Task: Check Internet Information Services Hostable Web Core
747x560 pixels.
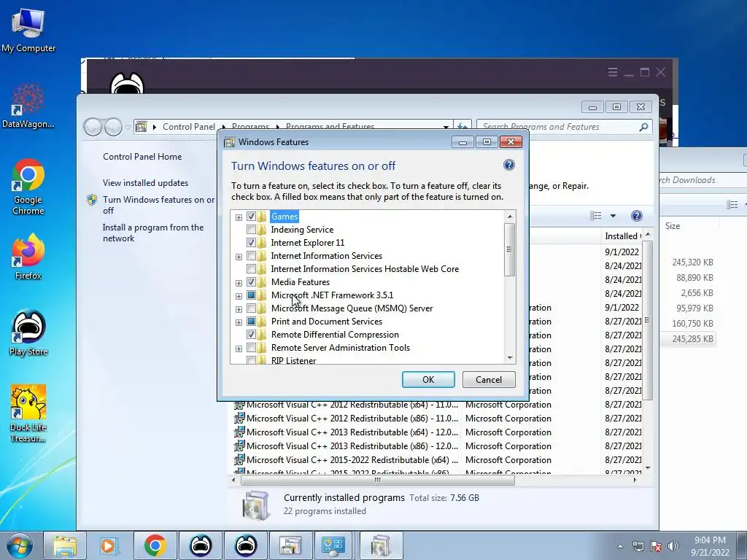Action: click(251, 269)
